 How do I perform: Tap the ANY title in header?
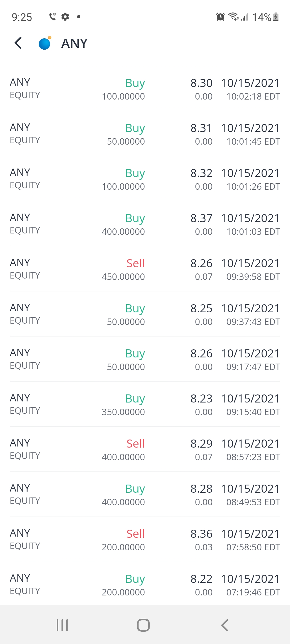(74, 43)
